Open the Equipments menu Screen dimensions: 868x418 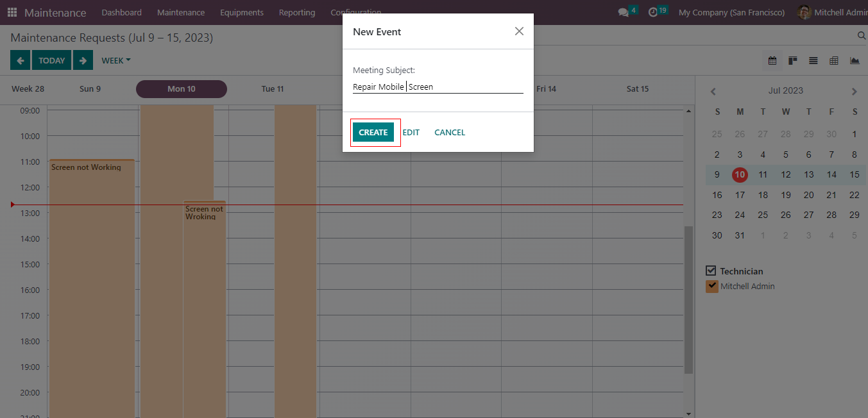pos(242,12)
